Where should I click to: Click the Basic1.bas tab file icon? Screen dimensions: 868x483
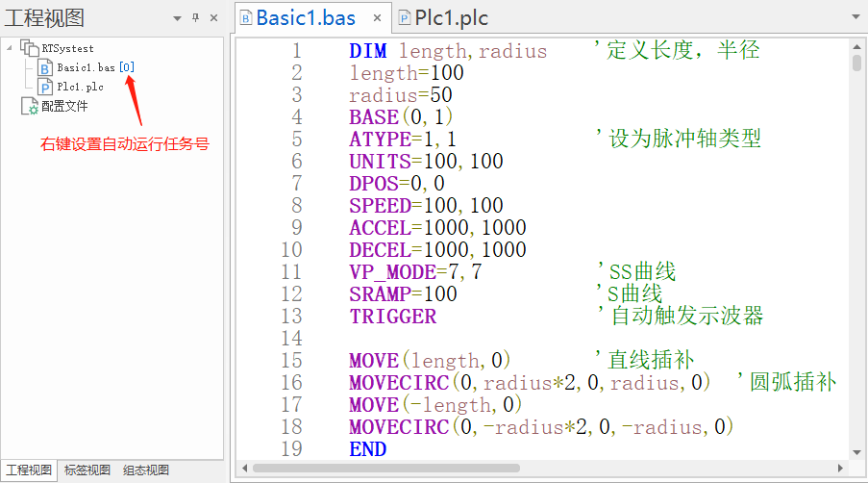(246, 19)
